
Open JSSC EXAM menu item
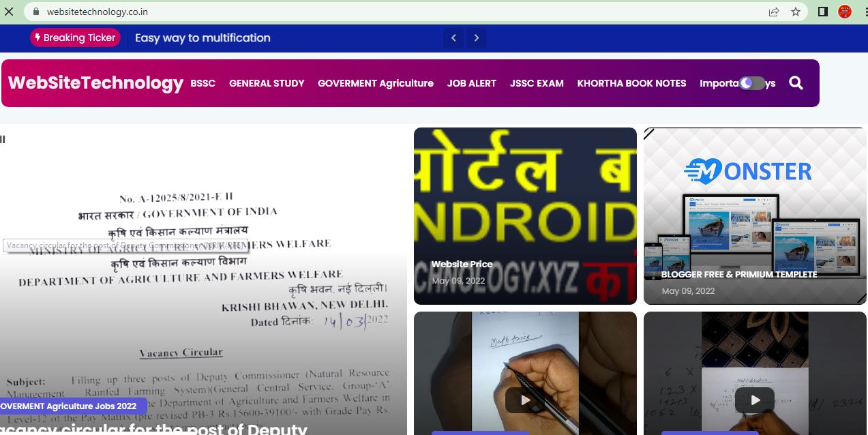[x=537, y=83]
